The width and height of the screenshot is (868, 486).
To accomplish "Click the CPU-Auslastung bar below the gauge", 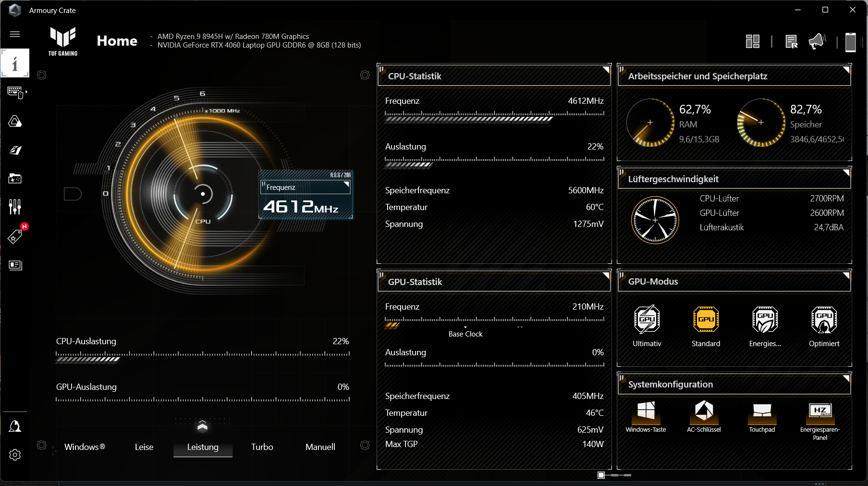I will [203, 357].
